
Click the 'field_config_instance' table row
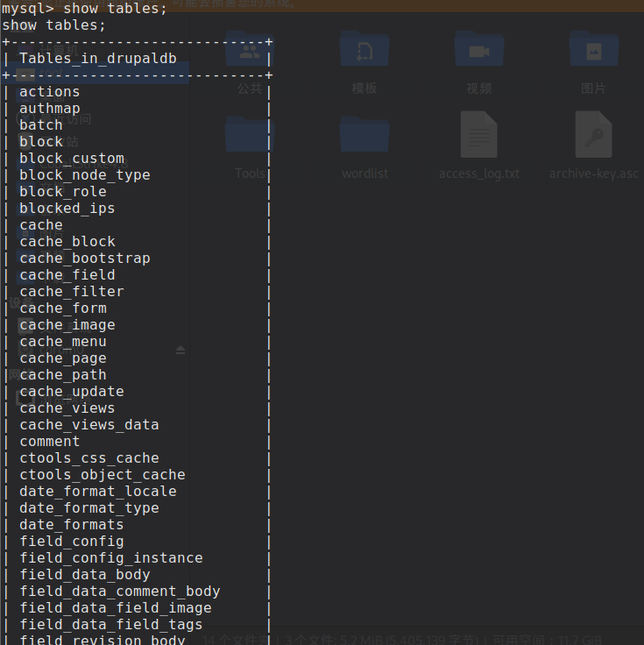point(137,558)
